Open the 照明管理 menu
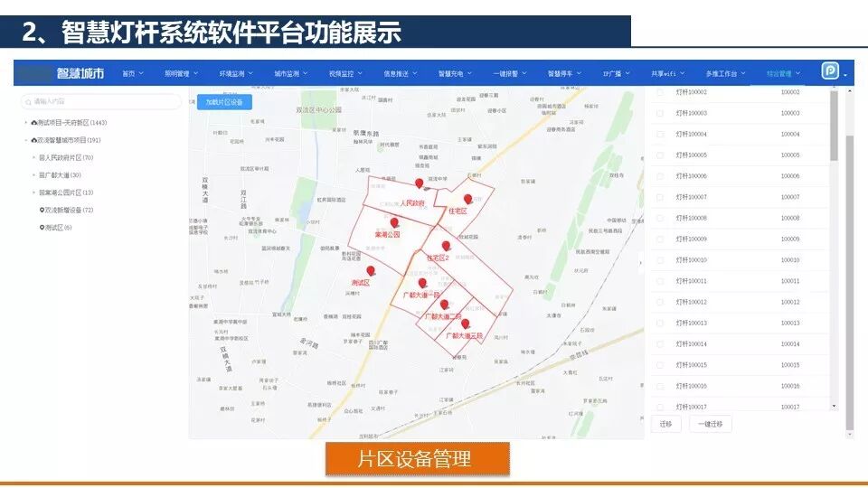The width and height of the screenshot is (868, 488). coord(181,73)
